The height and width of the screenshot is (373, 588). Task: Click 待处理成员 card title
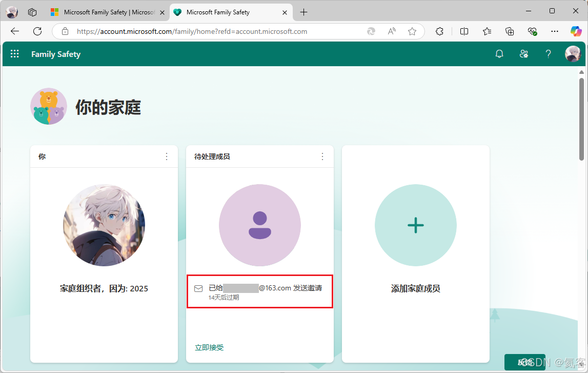(212, 156)
